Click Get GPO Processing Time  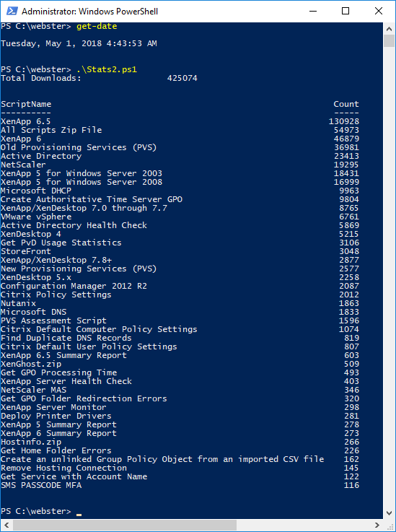click(x=58, y=372)
